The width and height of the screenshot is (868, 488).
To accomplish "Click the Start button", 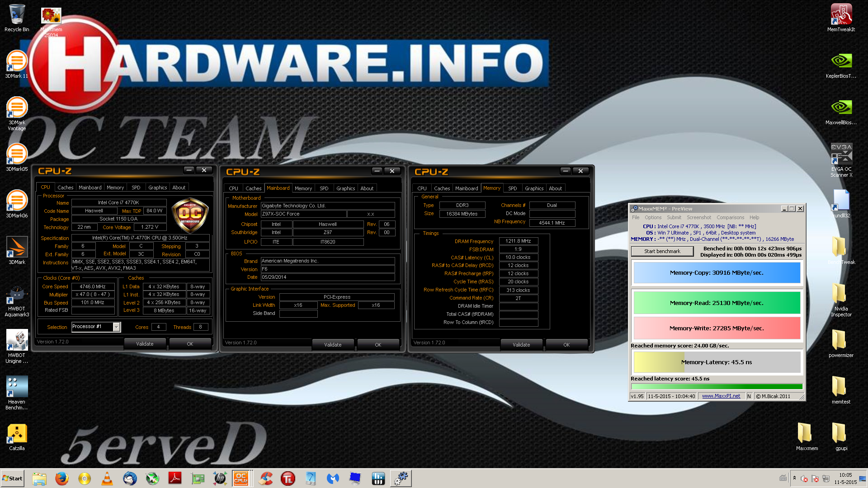I will coord(13,478).
